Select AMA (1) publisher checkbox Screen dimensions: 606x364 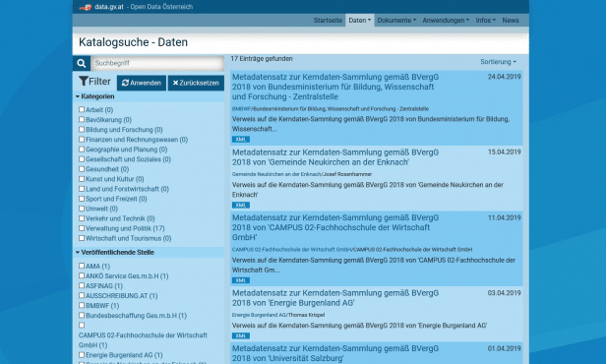[82, 266]
